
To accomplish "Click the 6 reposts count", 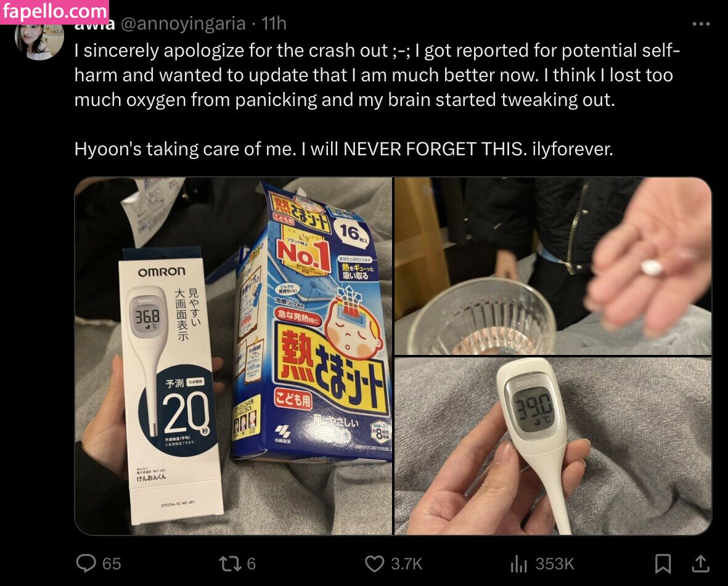I will tap(251, 564).
